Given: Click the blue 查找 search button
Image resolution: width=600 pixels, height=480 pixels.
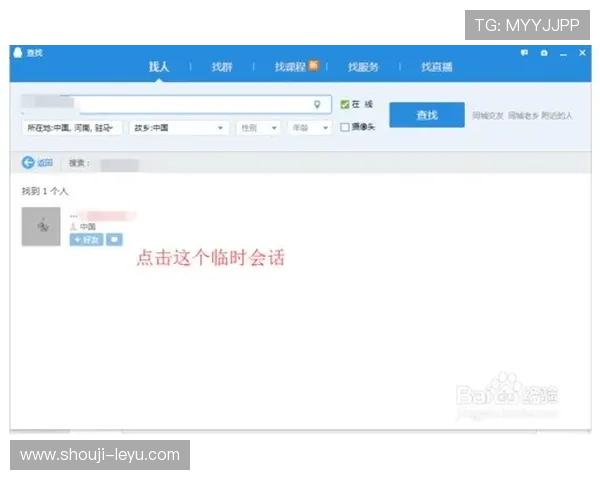Looking at the screenshot, I should coord(427,115).
